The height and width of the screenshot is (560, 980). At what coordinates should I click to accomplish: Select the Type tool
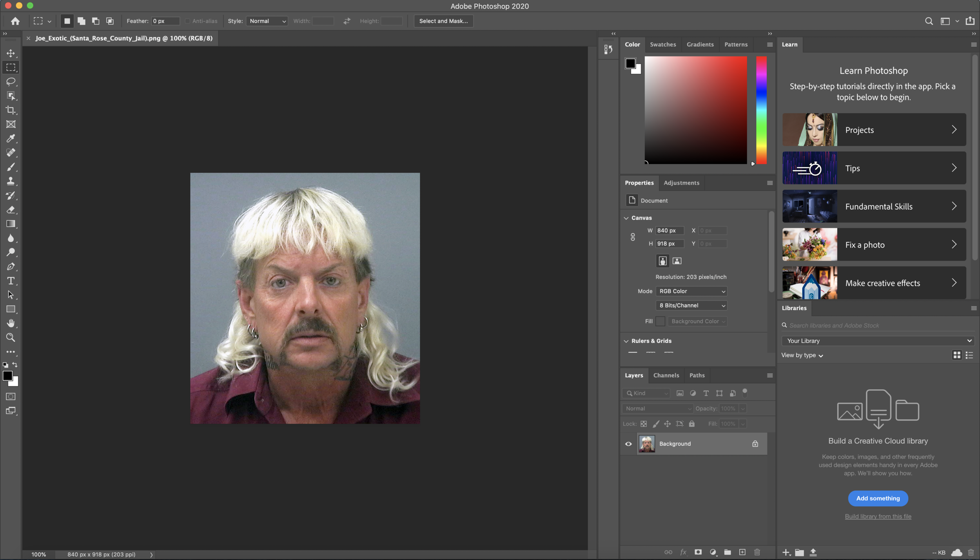pos(11,281)
